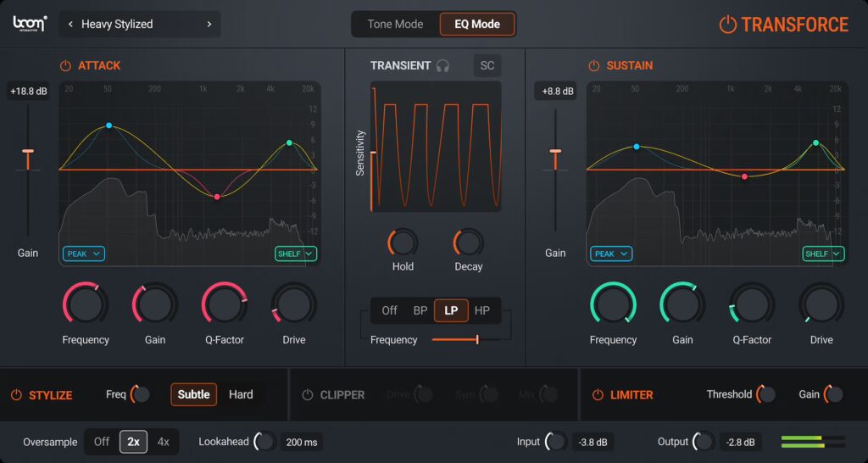Click the -2.8 dB output value field

[741, 442]
